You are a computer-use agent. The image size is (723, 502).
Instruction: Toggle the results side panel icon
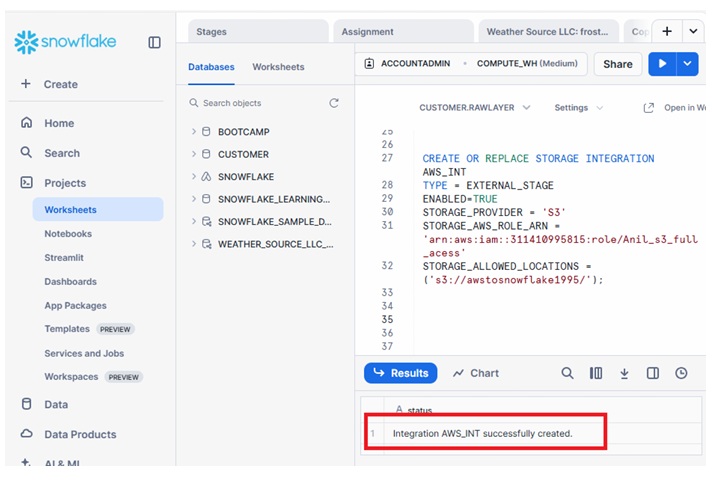[653, 373]
